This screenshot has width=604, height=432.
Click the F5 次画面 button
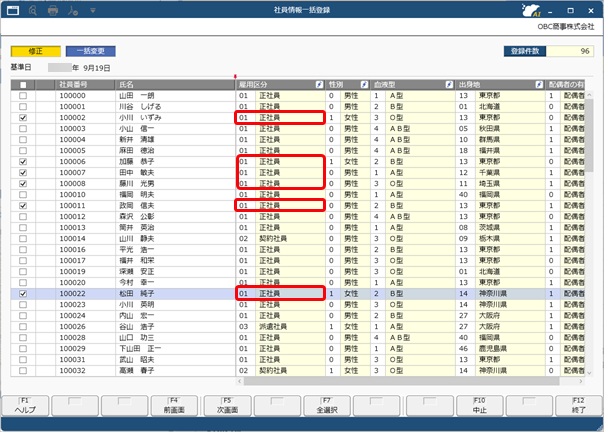[227, 406]
